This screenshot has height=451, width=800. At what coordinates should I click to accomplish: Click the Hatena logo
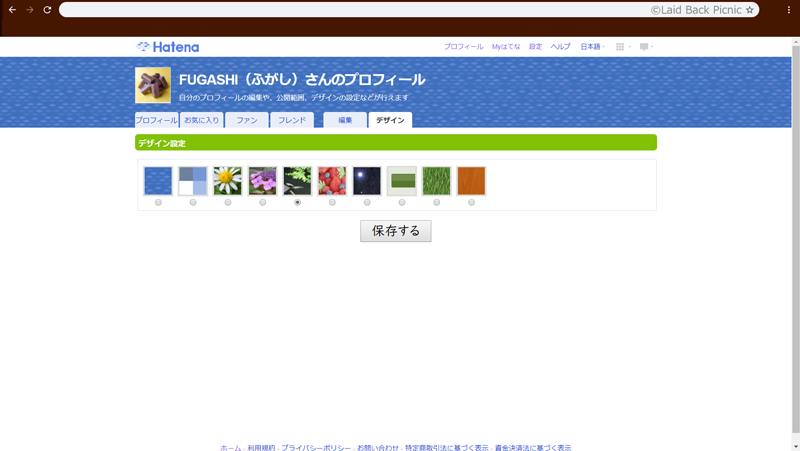167,47
